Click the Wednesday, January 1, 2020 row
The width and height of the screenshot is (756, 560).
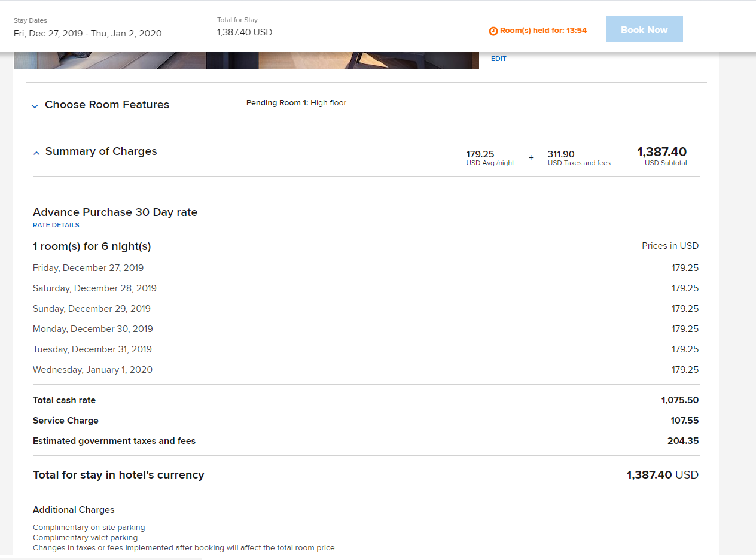click(365, 370)
